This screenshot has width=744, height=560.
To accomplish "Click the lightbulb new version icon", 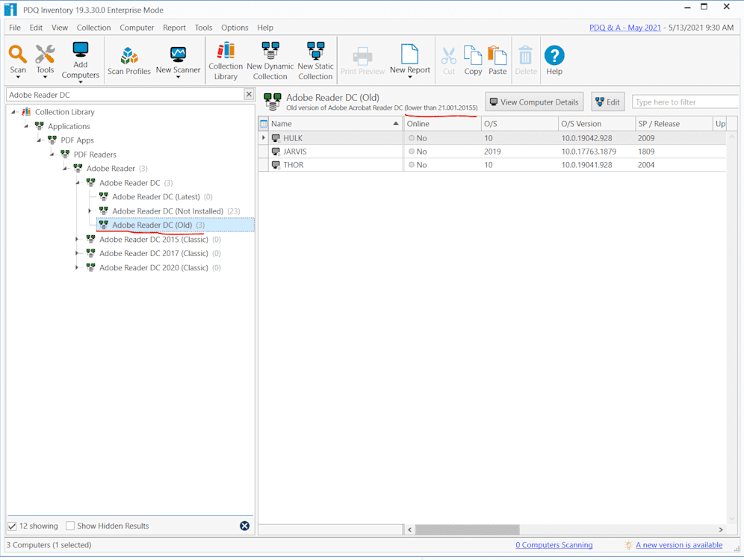I will click(x=628, y=545).
